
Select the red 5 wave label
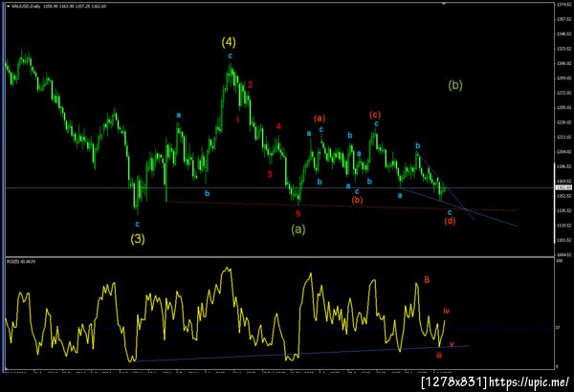click(x=298, y=214)
